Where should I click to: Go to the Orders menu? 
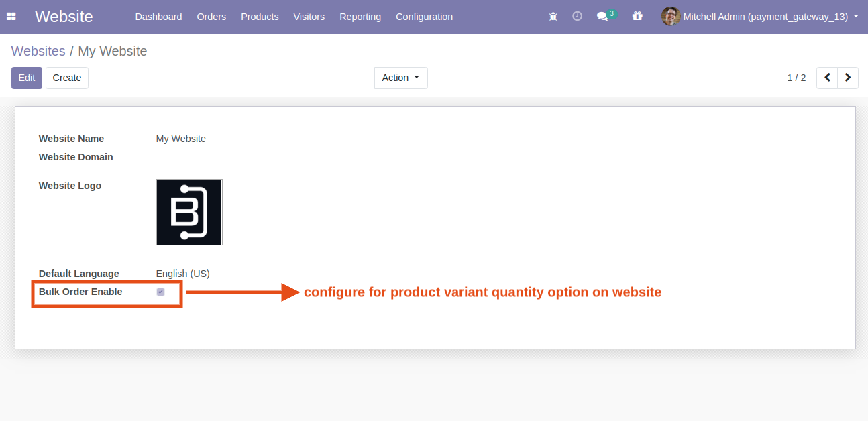[x=211, y=17]
